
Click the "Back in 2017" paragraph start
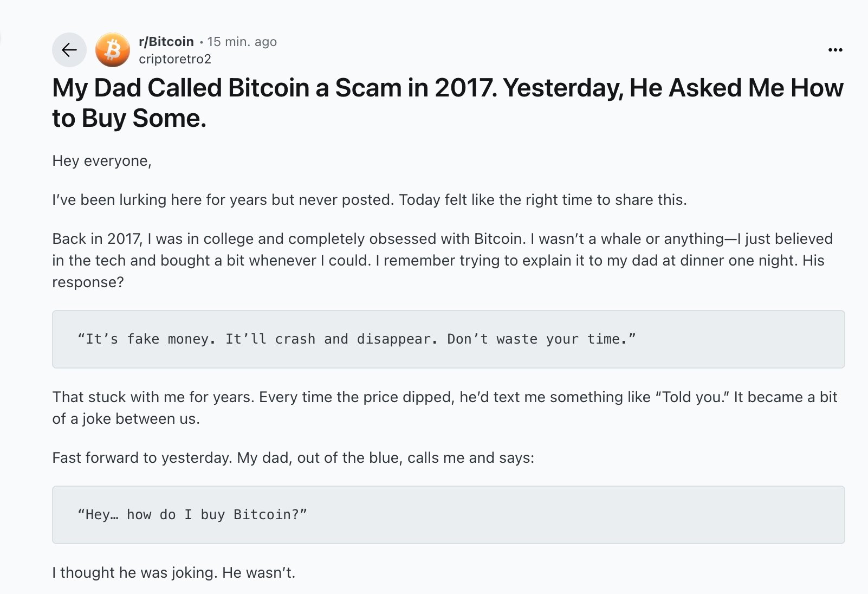point(98,239)
